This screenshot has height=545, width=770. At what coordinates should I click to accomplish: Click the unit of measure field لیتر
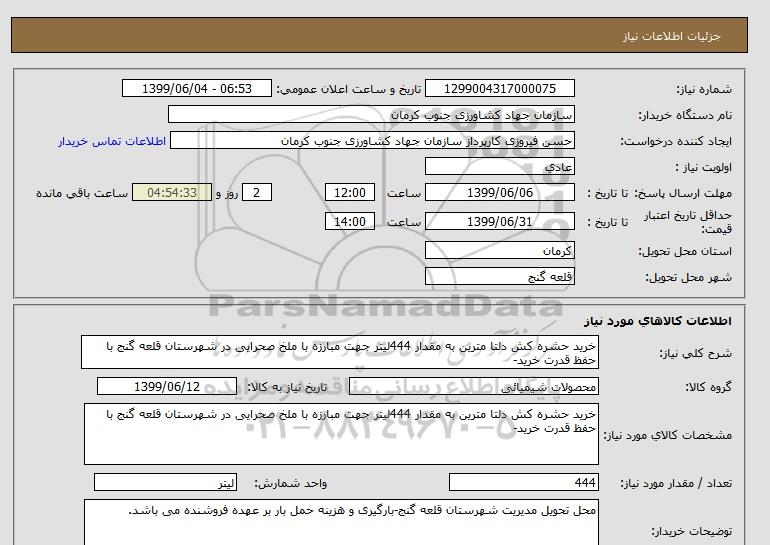point(167,483)
